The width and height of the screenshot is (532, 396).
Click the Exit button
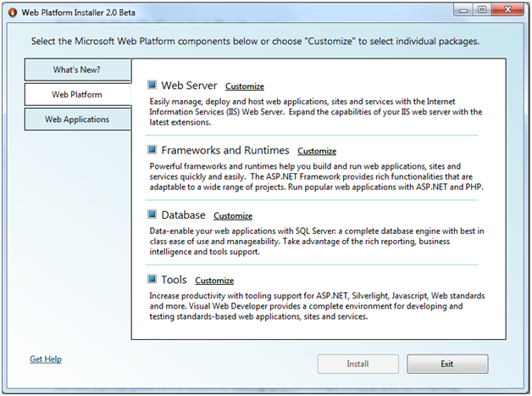[447, 364]
